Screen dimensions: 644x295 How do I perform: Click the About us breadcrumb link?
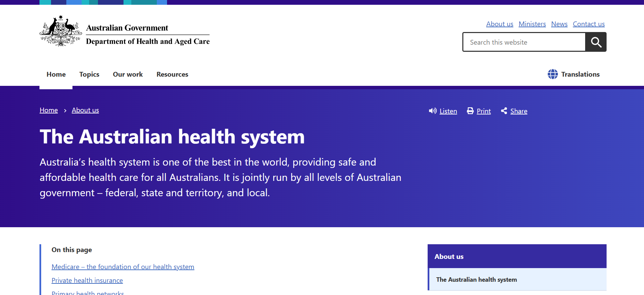pos(85,110)
